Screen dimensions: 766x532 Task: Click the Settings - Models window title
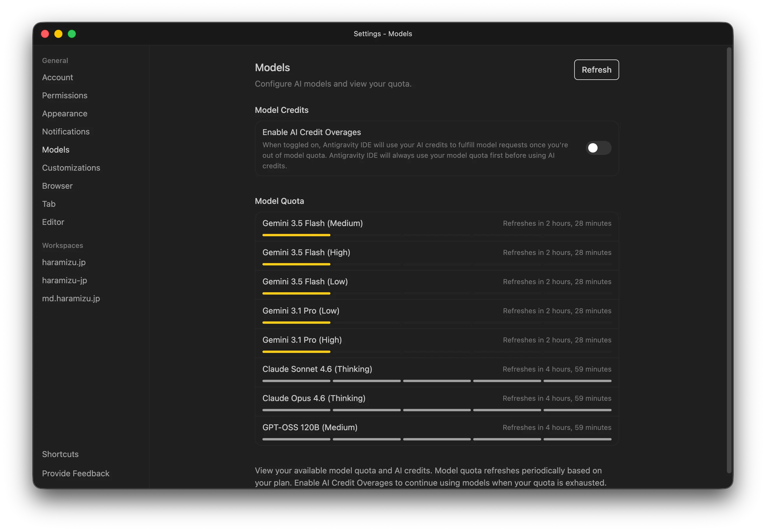383,34
